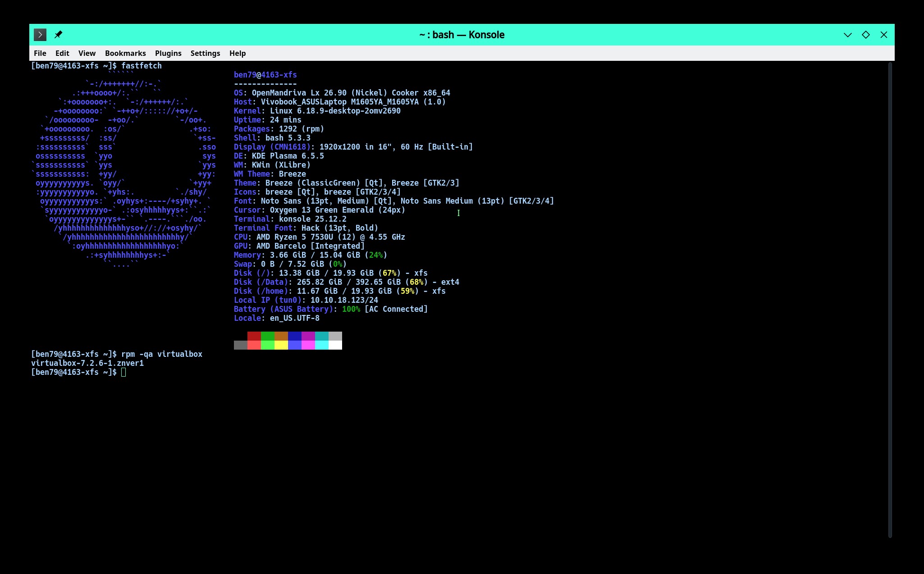
Task: Click the terminal's vertical scrollbar
Action: point(890,300)
